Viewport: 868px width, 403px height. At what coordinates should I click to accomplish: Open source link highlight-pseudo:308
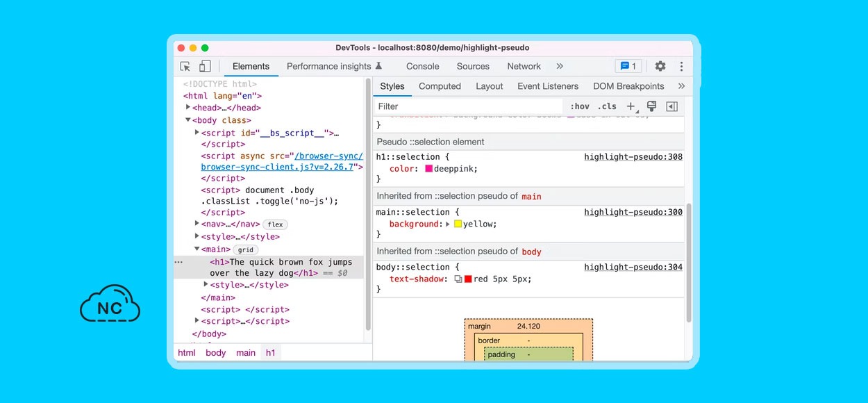(633, 157)
